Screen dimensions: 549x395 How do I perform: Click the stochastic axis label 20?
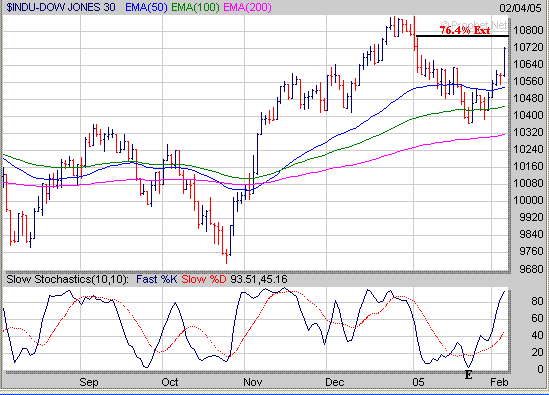point(537,352)
